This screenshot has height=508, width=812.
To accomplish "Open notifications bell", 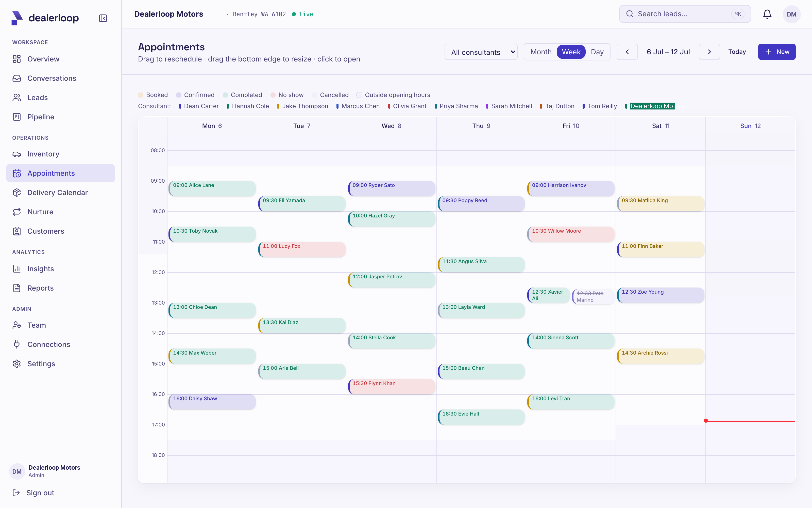I will tap(767, 14).
